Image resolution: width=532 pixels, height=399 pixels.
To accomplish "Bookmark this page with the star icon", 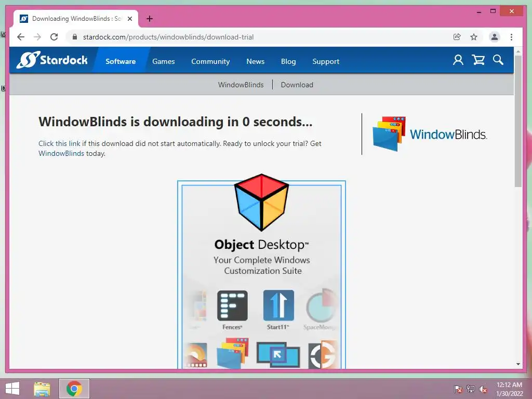I will click(474, 37).
